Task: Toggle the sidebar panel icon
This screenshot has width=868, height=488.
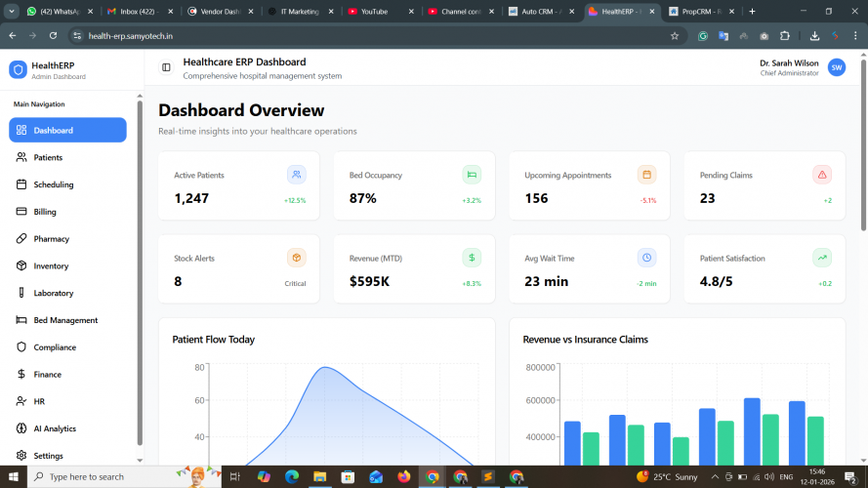Action: (x=166, y=67)
